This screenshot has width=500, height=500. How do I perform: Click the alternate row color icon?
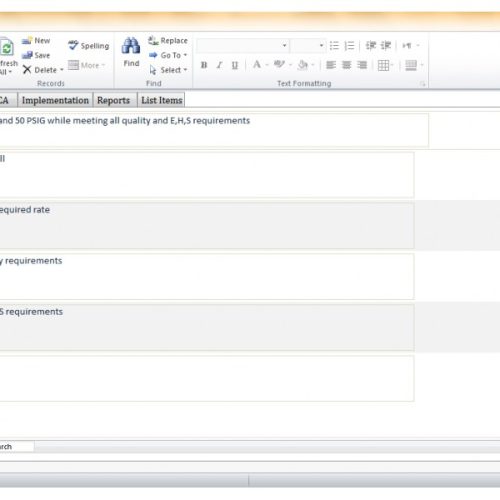point(411,65)
